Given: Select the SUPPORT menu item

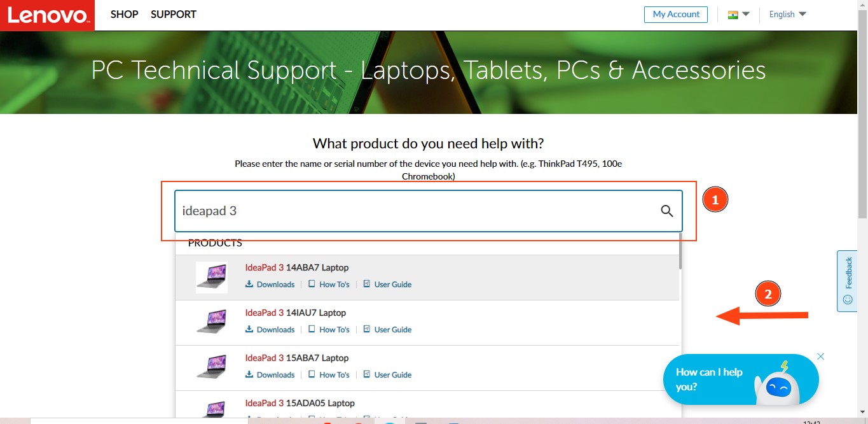Looking at the screenshot, I should point(173,14).
